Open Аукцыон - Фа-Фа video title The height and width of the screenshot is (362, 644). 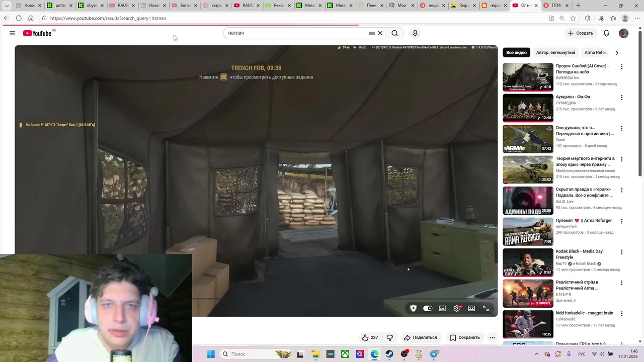point(573,97)
